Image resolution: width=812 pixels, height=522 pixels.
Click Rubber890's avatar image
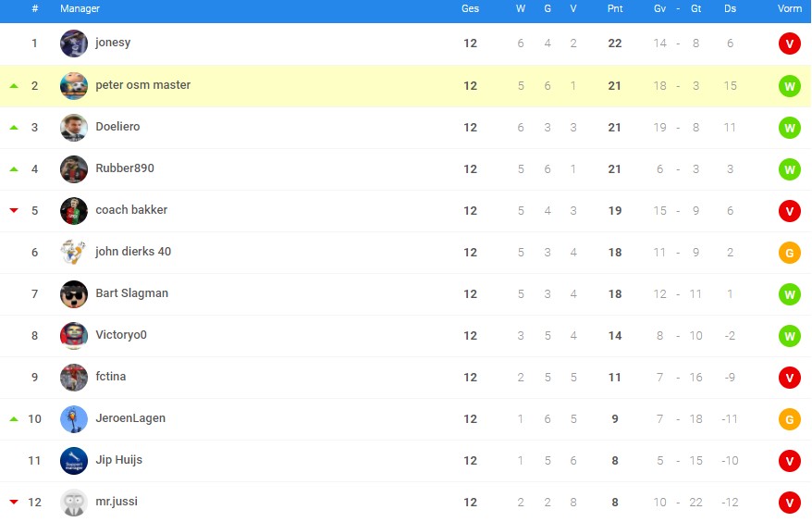(x=74, y=169)
